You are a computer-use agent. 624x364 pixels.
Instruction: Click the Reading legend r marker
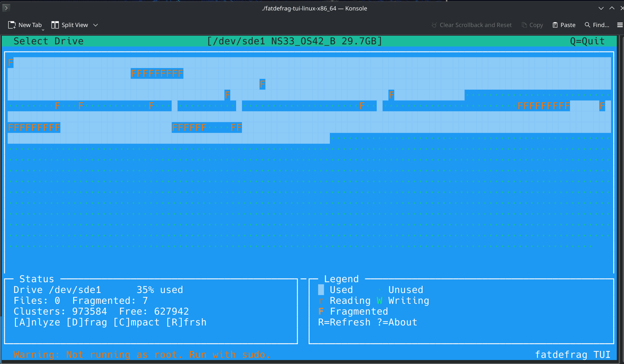[321, 301]
